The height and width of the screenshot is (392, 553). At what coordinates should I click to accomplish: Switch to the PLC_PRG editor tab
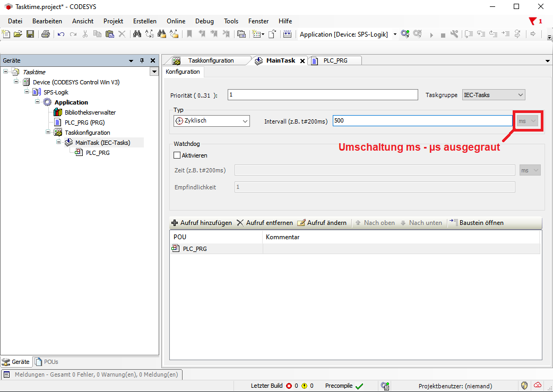[x=335, y=60]
